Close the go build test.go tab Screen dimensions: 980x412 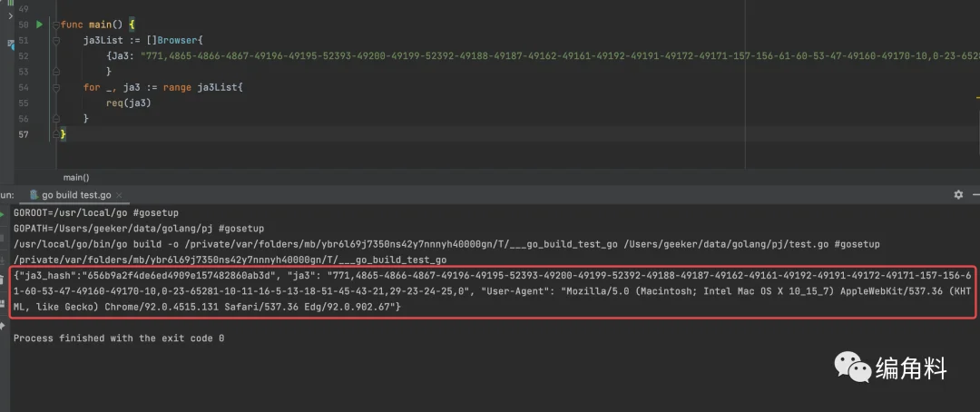click(119, 196)
